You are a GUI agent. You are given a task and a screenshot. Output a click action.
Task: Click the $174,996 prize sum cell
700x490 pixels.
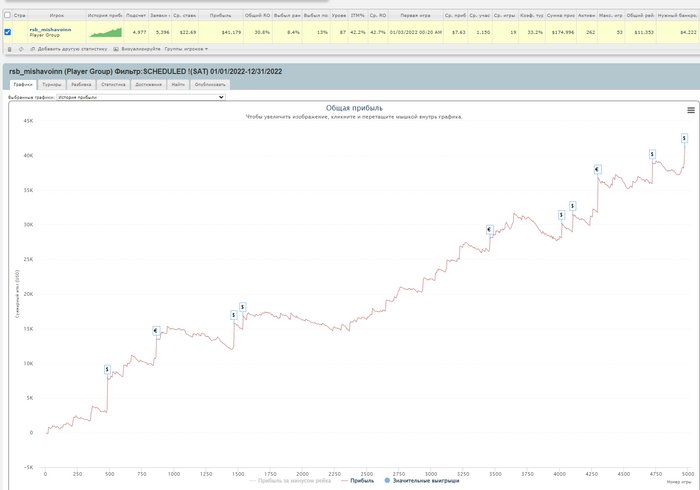click(x=563, y=32)
